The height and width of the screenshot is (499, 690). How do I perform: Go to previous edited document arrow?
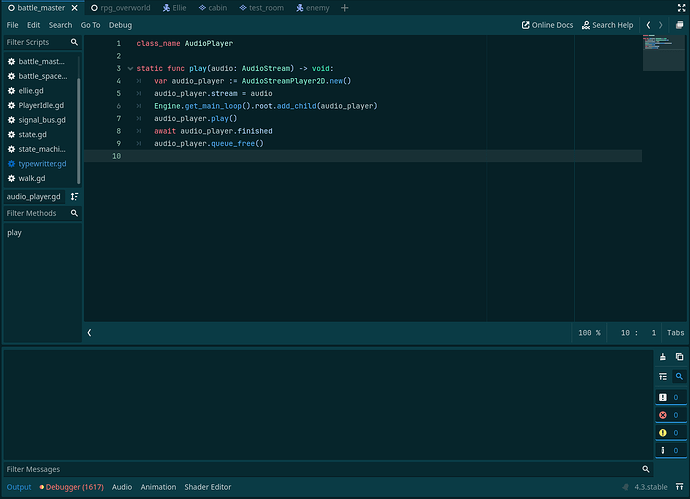(x=648, y=25)
